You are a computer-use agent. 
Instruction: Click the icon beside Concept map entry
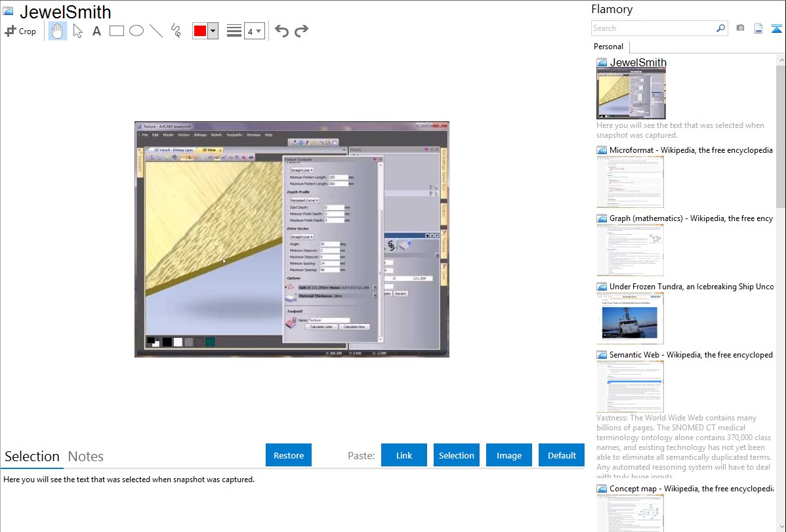click(x=602, y=489)
